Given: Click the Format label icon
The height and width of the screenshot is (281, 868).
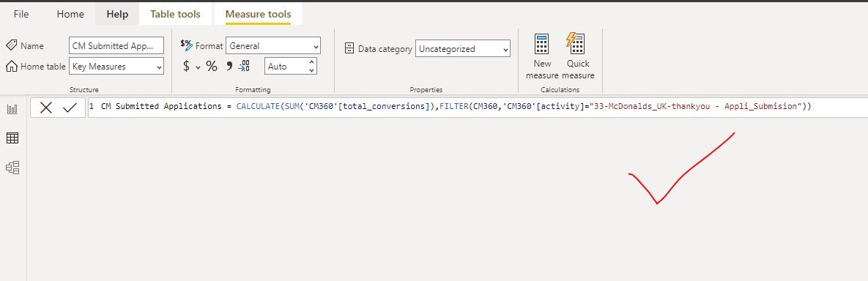Looking at the screenshot, I should coord(187,45).
